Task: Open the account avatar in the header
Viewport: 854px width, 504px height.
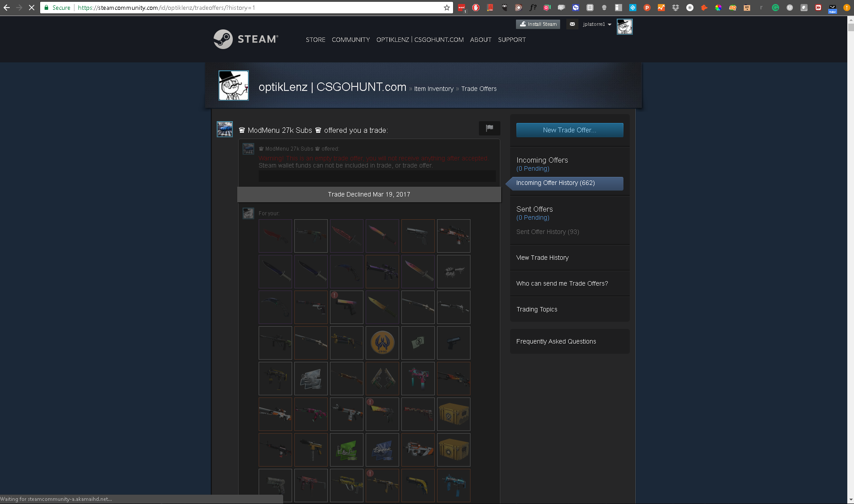Action: pyautogui.click(x=624, y=27)
